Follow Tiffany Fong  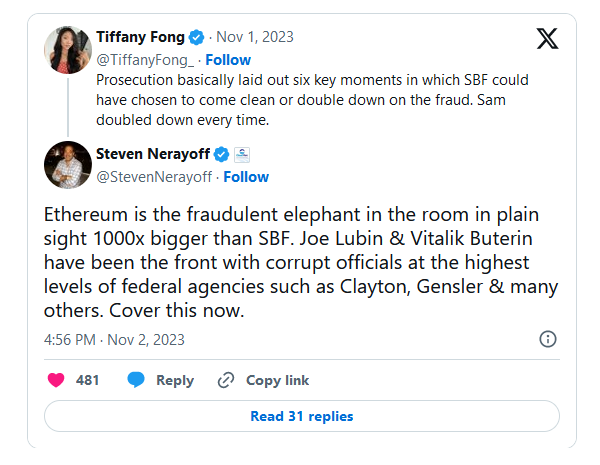228,60
